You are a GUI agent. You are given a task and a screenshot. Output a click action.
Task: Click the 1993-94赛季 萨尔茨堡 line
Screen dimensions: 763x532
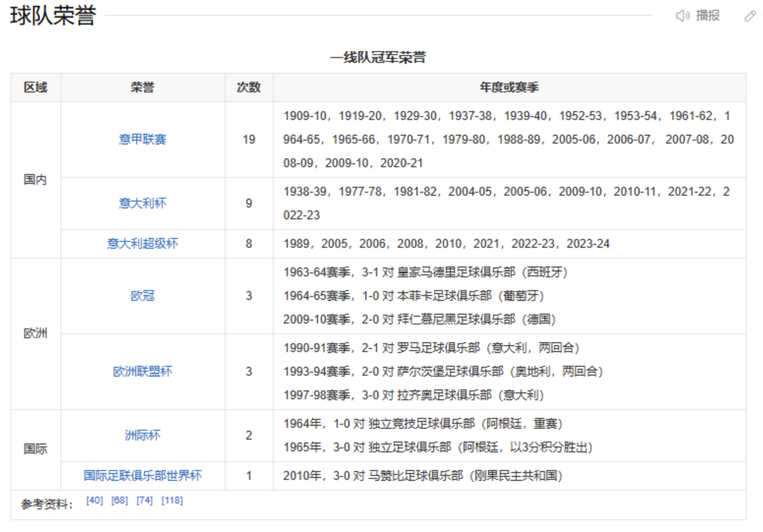tap(443, 372)
